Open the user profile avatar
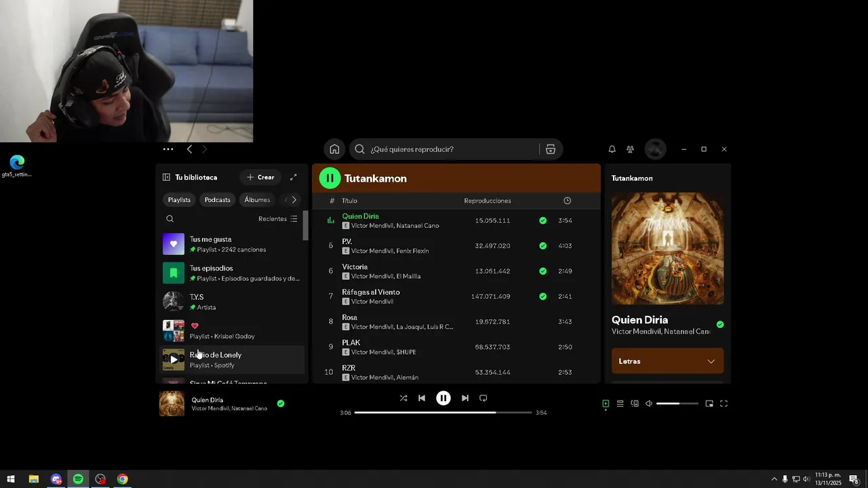 654,149
